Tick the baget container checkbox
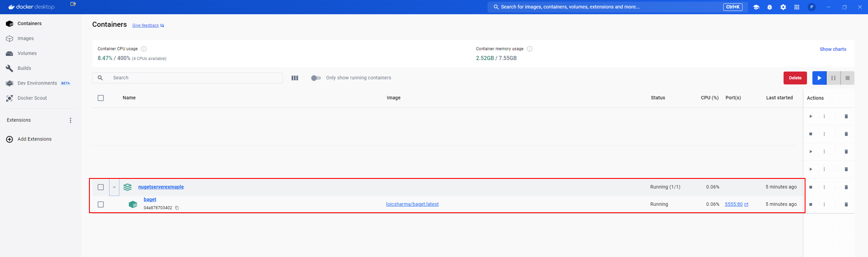Screen dimensions: 868x257 tap(101, 204)
